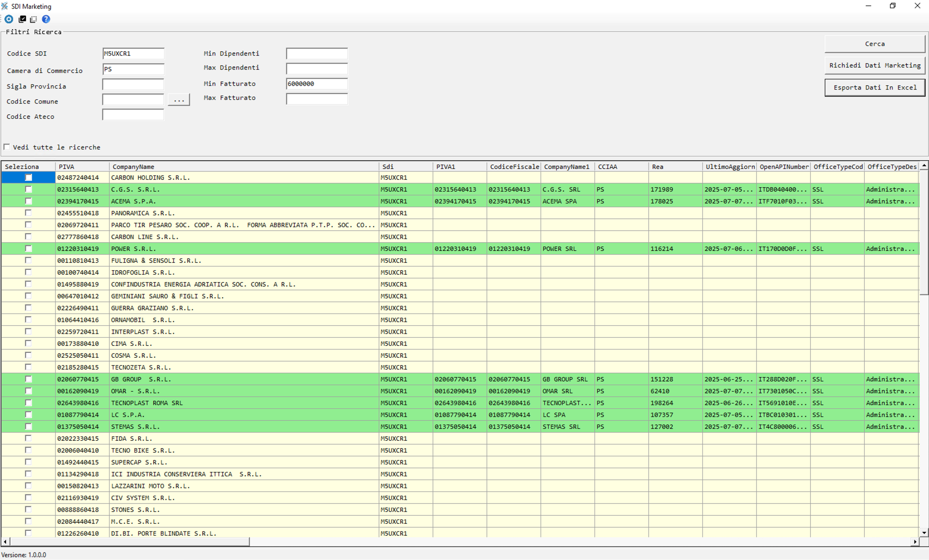Viewport: 929px width, 560px height.
Task: Select PIVA cell 02315640413 of C.G.S.
Action: pos(82,189)
